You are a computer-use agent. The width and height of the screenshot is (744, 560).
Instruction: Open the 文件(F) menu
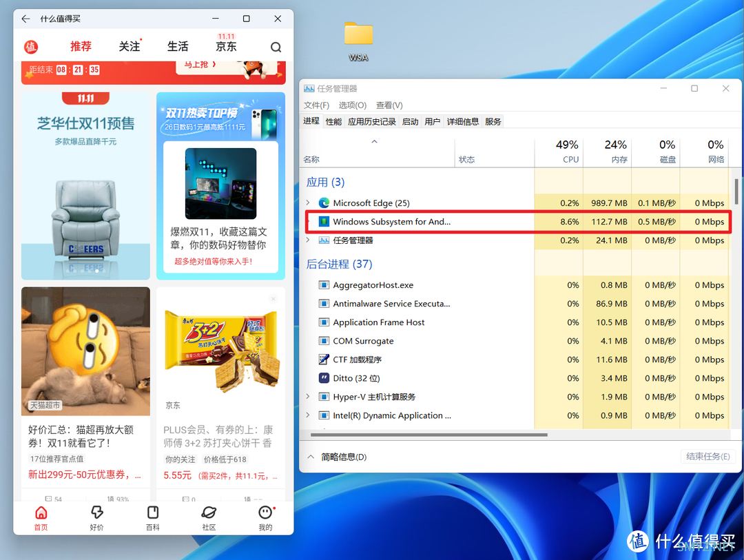tap(316, 105)
